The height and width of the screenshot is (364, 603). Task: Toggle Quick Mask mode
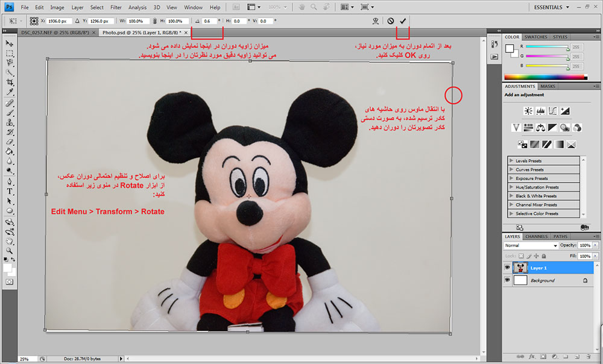9,282
